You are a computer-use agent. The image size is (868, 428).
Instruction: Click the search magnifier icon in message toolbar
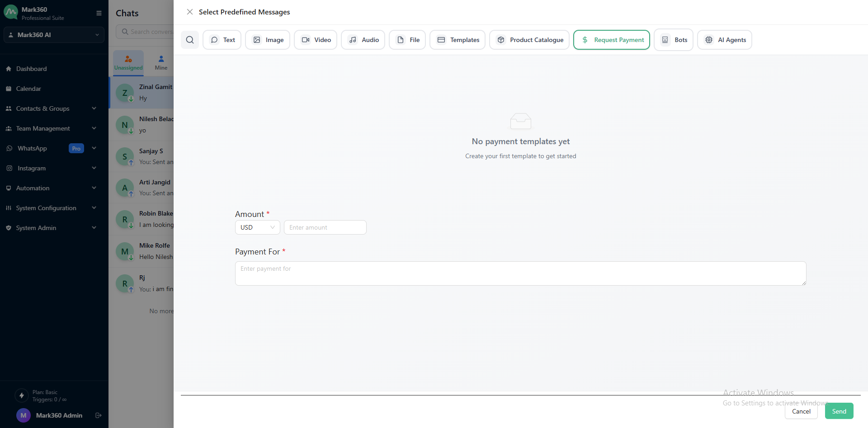click(x=190, y=40)
